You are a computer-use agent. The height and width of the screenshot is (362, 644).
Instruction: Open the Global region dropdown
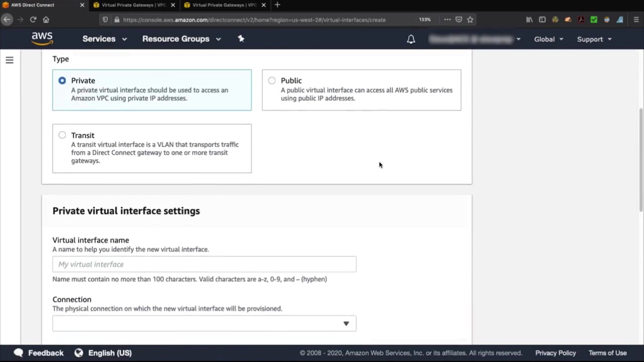(549, 39)
